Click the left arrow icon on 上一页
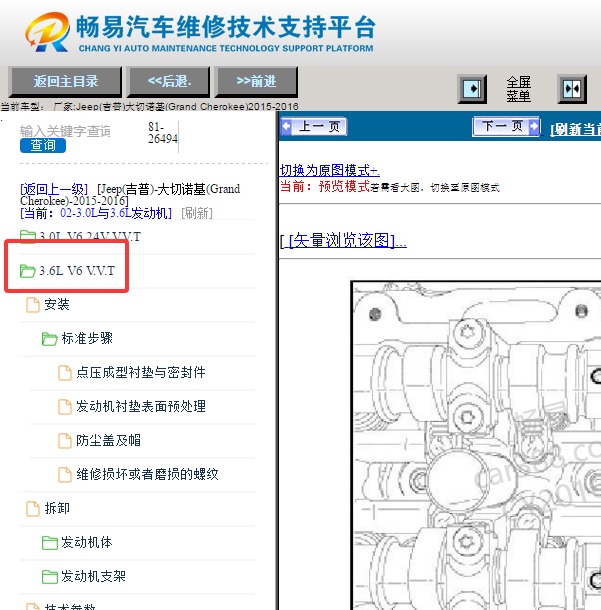Screen dimensions: 601x610 [x=287, y=126]
